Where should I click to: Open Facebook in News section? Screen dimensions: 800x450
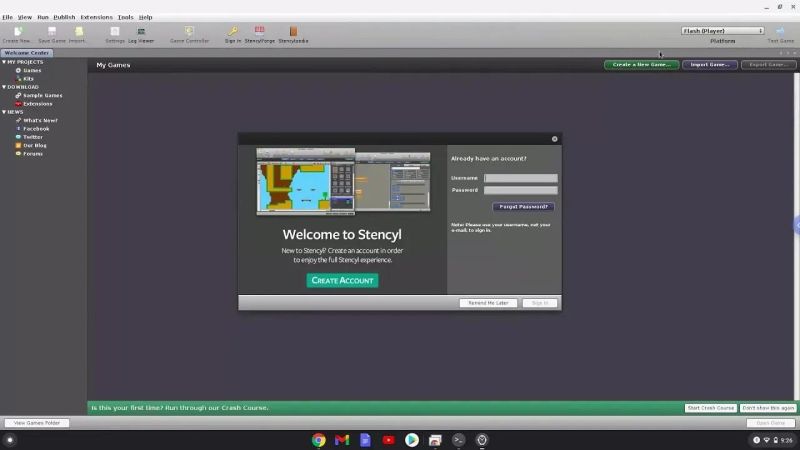[36, 129]
